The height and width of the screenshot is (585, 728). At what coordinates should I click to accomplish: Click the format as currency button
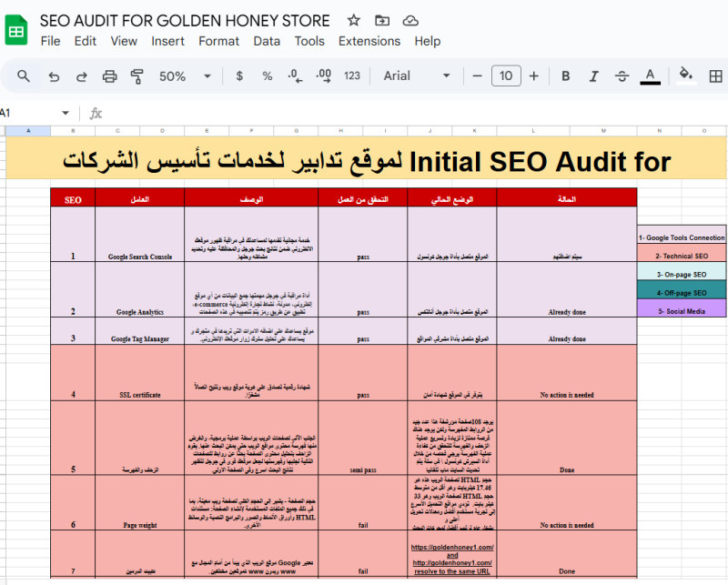[239, 76]
